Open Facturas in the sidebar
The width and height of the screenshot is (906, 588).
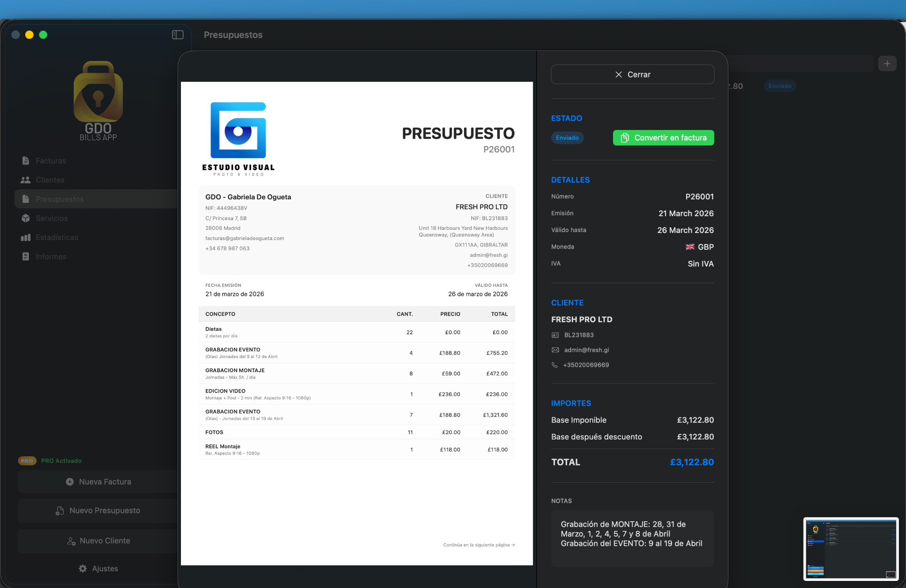tap(50, 161)
